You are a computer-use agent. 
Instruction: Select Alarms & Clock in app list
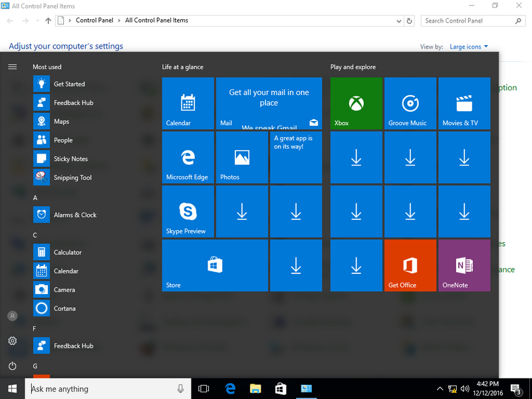click(x=74, y=215)
